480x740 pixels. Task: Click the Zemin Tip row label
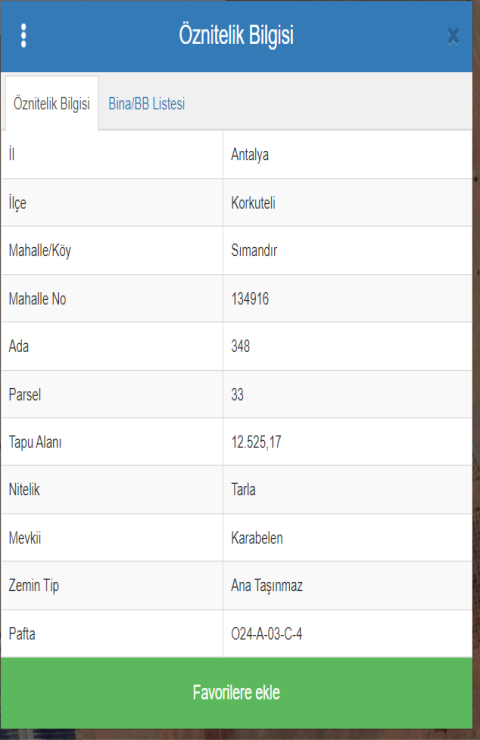34,586
